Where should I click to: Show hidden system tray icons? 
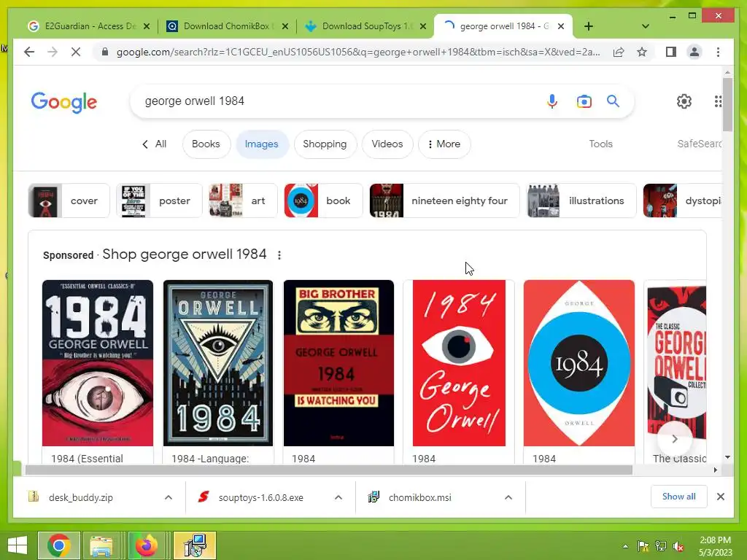click(x=625, y=546)
